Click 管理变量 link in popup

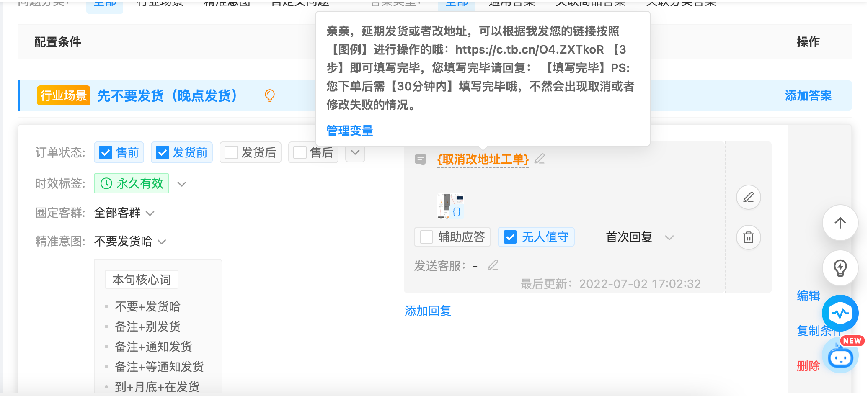click(x=350, y=131)
